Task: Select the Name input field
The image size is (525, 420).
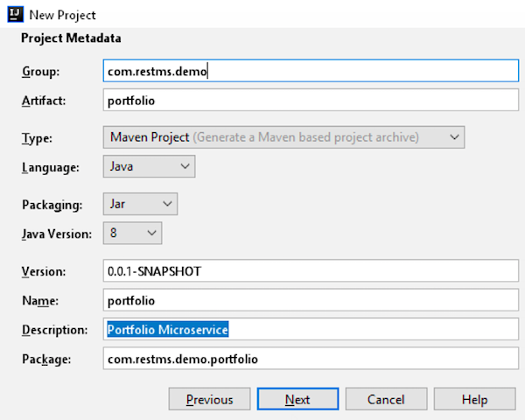Action: 311,300
